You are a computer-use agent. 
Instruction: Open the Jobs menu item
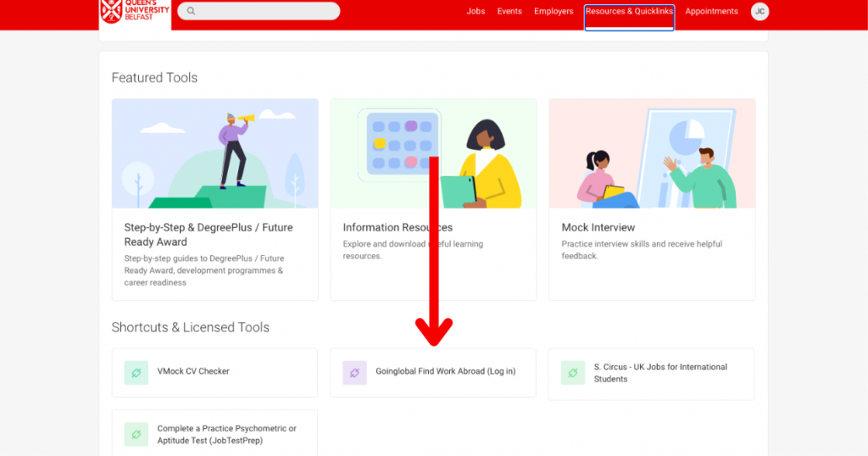point(476,12)
